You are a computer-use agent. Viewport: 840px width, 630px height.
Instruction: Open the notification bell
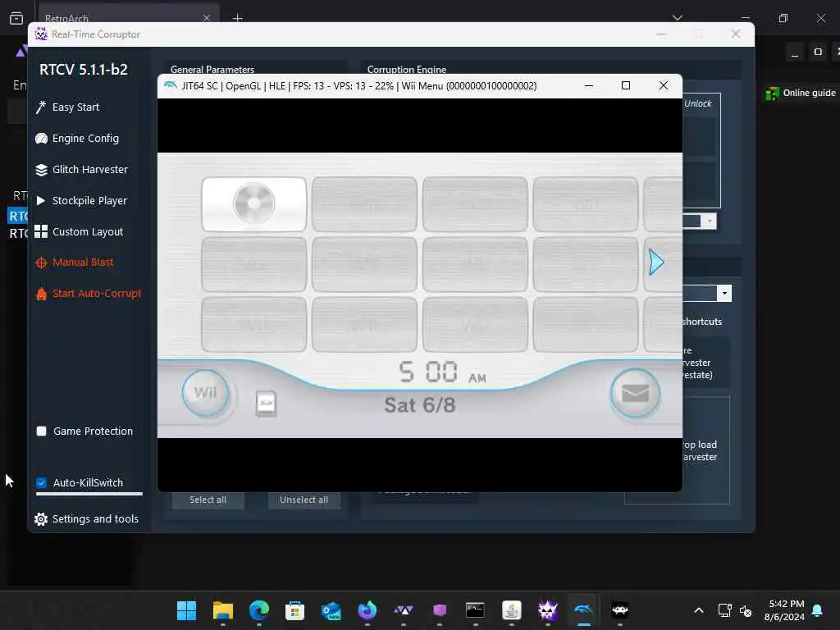tap(817, 610)
